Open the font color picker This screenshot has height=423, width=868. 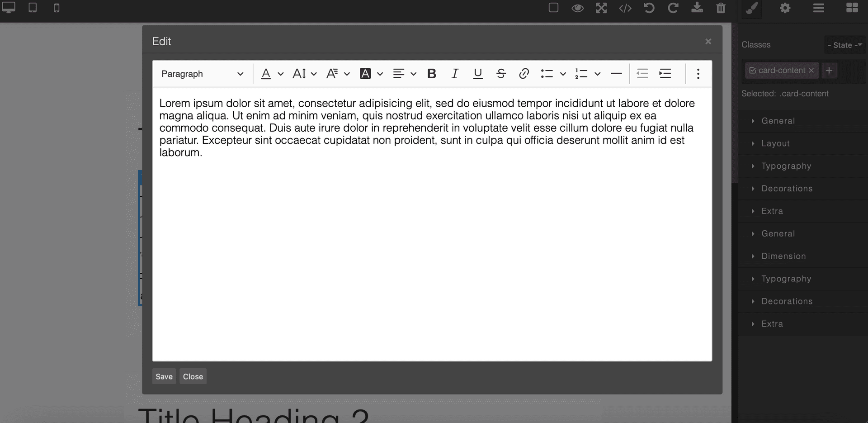[266, 73]
